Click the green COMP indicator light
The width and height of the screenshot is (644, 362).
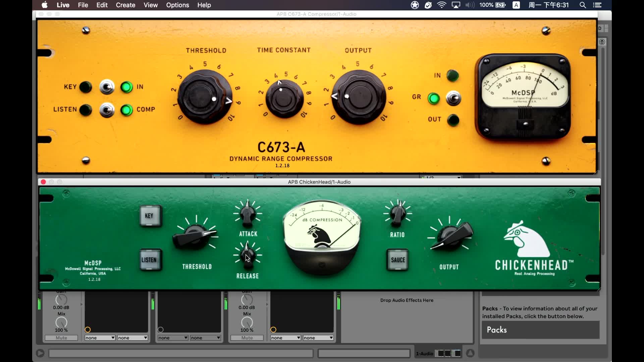tap(126, 110)
